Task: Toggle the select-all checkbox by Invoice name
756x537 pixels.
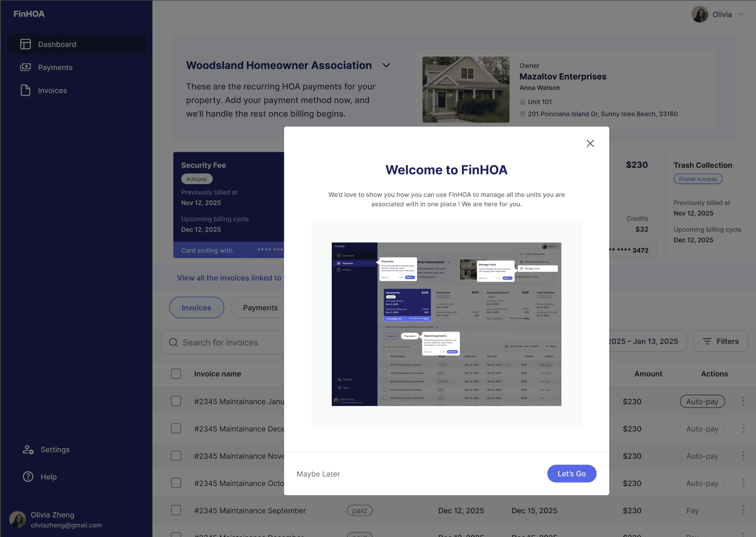Action: click(176, 374)
